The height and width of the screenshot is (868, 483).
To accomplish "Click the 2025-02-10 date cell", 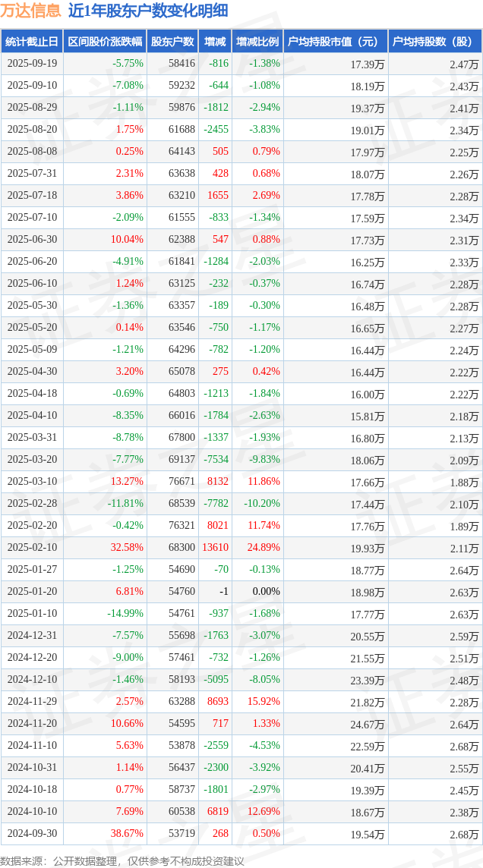I will (32, 548).
